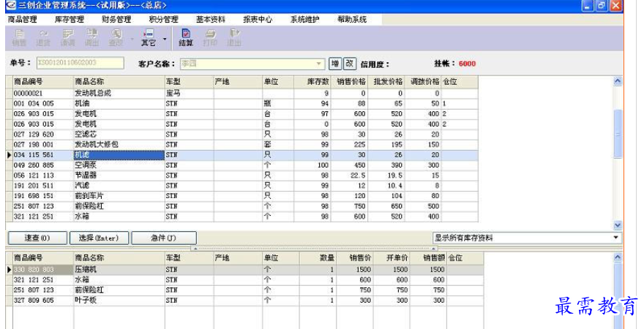Open the 基本资料 menu
The height and width of the screenshot is (329, 644).
coord(211,19)
